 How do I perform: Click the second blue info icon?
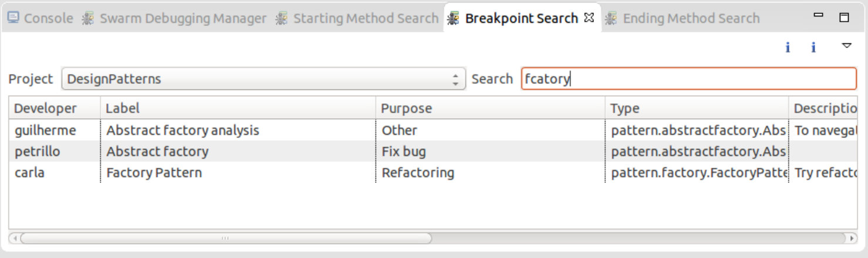[x=813, y=47]
